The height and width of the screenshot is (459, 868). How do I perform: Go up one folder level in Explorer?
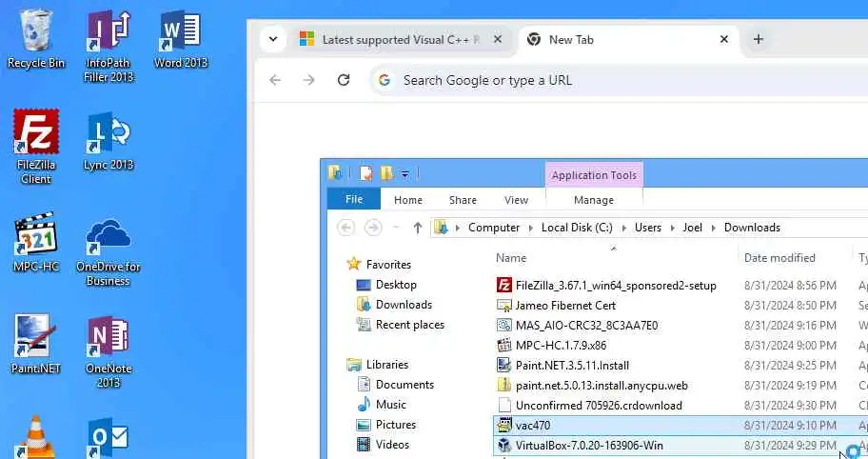point(418,228)
